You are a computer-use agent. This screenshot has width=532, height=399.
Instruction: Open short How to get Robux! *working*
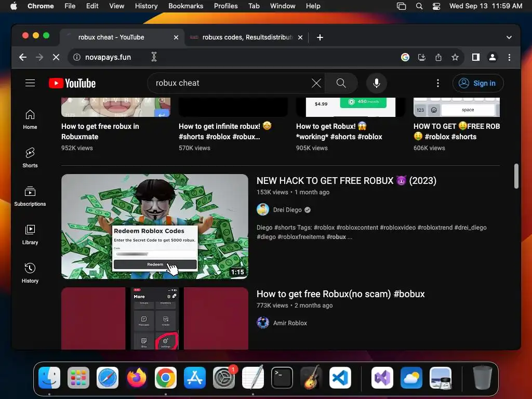point(339,131)
